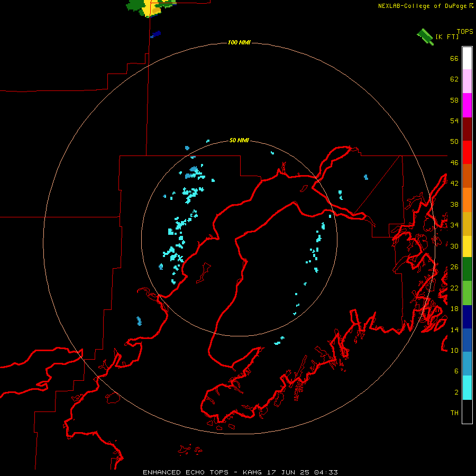Click the K FT units label

coord(447,36)
